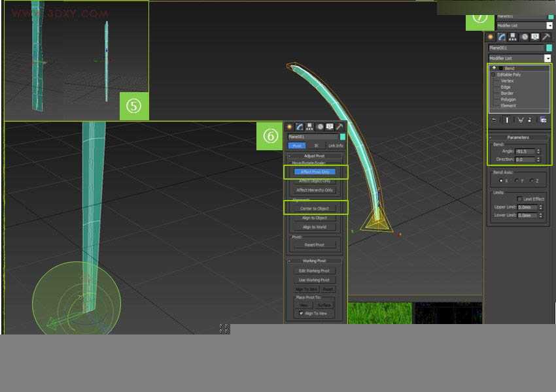Viewport: 556px width, 392px height.
Task: Open Configure Modifier Sets icon
Action: pos(543,120)
